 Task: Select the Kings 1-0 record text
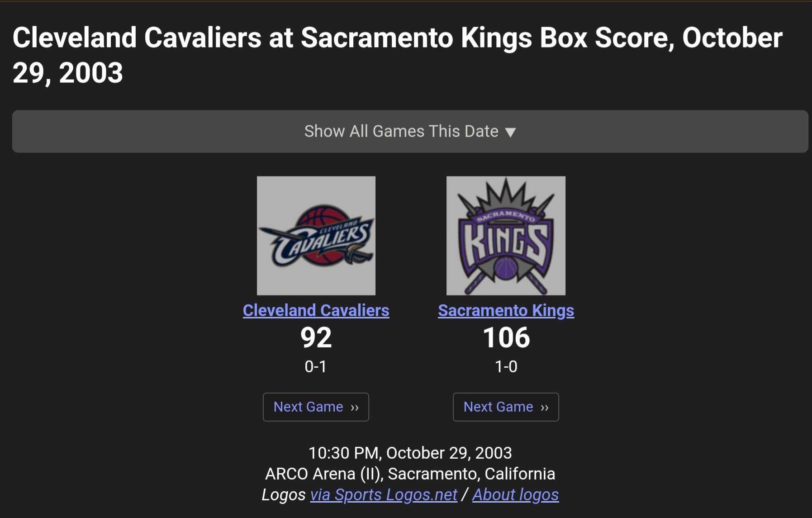506,366
